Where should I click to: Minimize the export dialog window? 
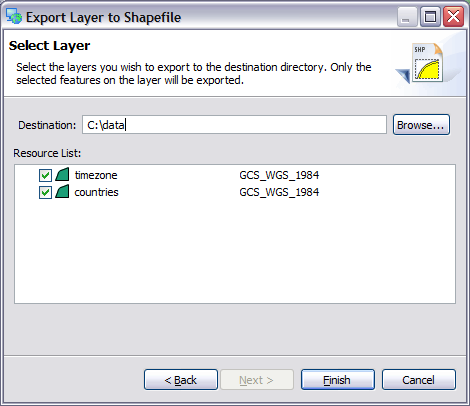click(407, 17)
